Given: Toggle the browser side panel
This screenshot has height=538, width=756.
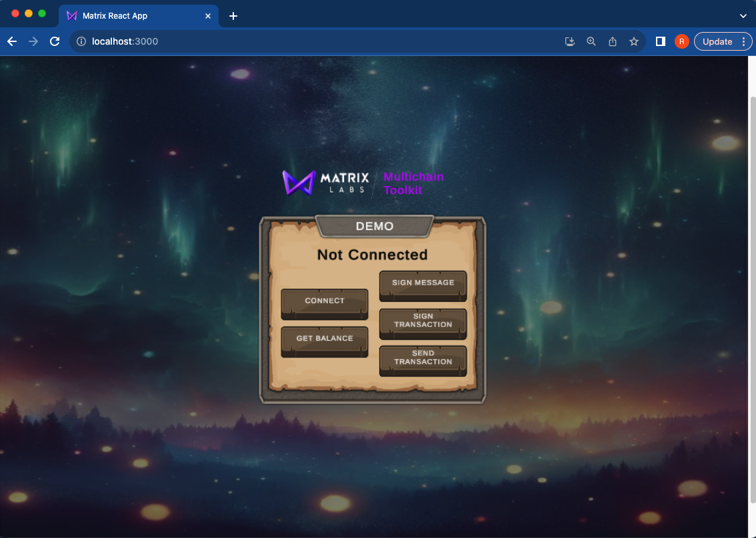Looking at the screenshot, I should click(x=661, y=41).
